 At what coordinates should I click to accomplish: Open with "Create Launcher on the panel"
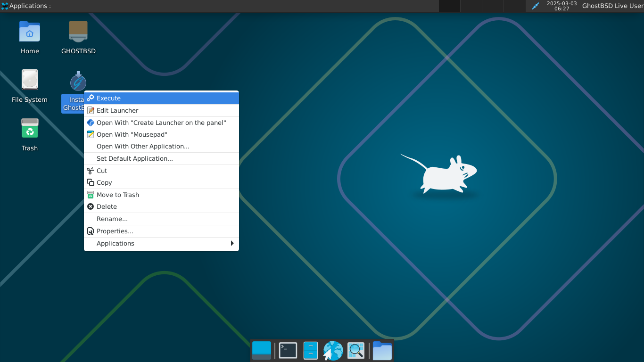point(161,123)
